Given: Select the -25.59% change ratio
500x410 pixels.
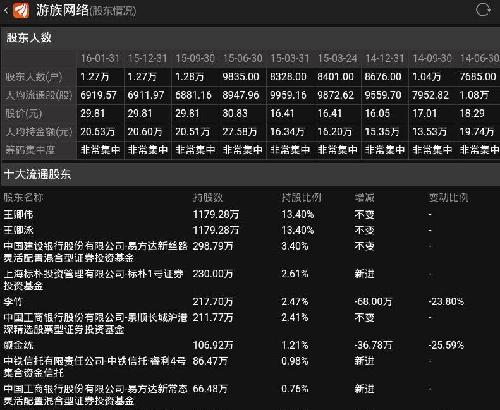Looking at the screenshot, I should point(446,345).
